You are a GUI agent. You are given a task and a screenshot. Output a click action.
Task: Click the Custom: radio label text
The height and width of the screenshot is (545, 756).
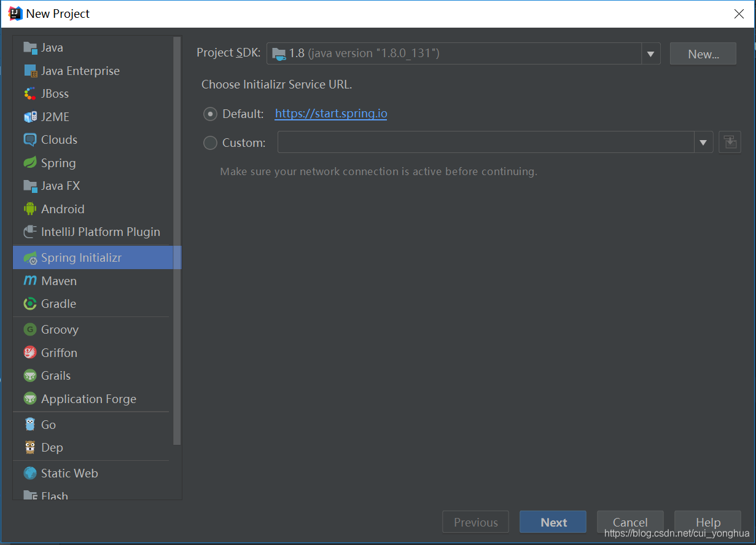(244, 143)
